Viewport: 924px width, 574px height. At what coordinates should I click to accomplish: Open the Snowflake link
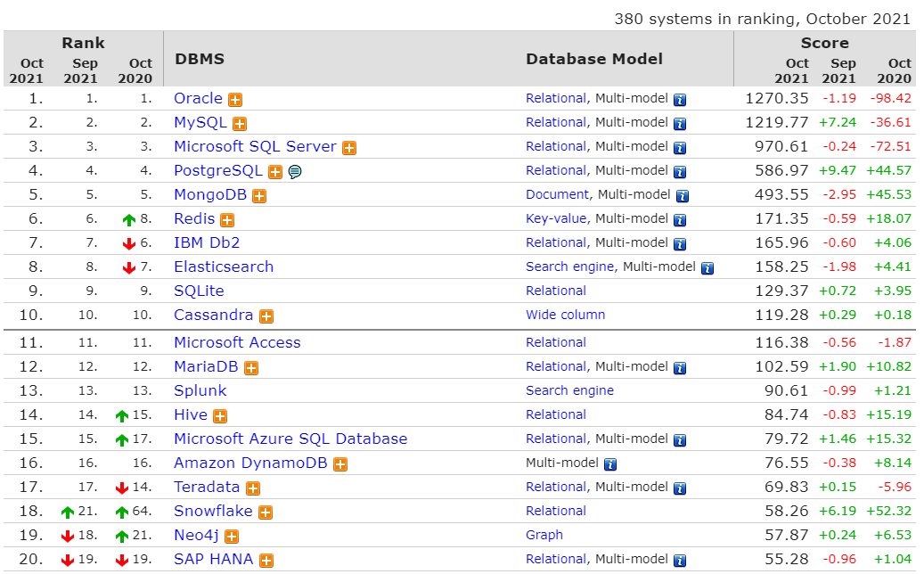[213, 512]
